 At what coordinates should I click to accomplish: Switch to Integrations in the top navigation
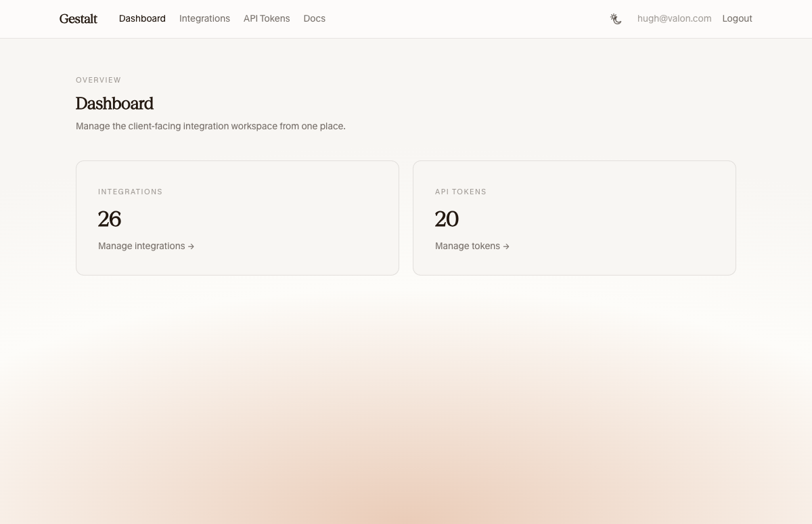(204, 19)
